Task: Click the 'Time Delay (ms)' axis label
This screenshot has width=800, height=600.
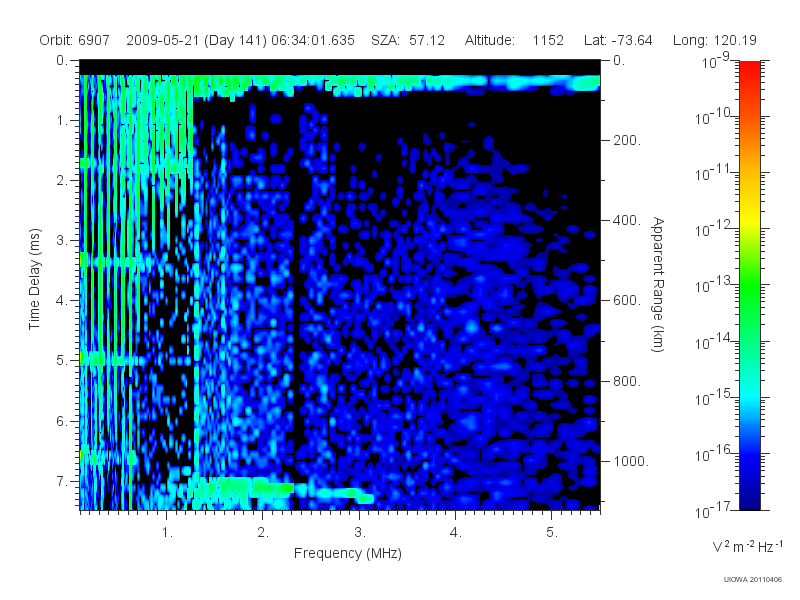Action: pyautogui.click(x=34, y=279)
